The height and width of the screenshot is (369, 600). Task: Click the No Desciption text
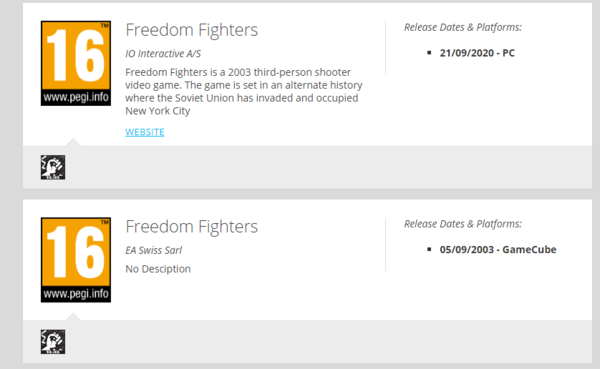coord(158,269)
